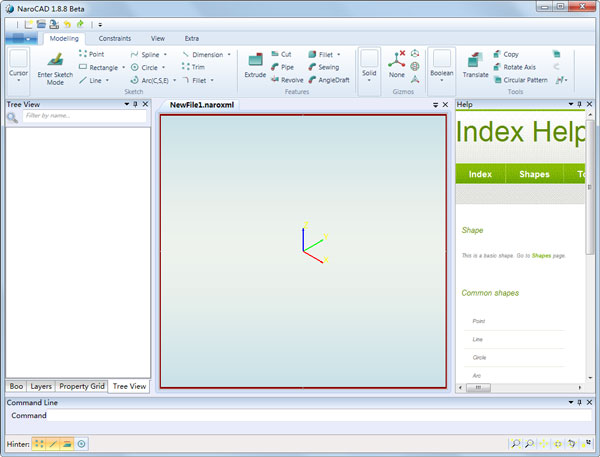Click the Help panel horizontal scrollbar thumb
The image size is (600, 457).
click(x=478, y=388)
